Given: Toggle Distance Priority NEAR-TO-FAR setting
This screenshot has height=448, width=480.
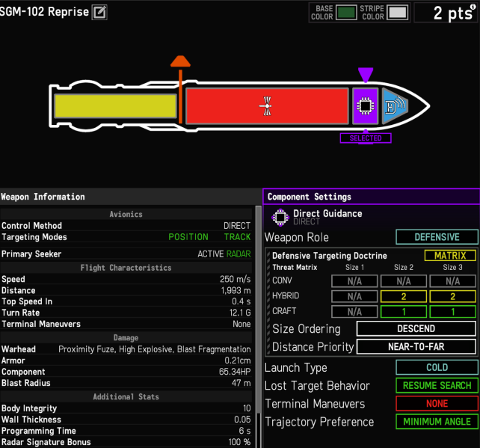Looking at the screenshot, I should [416, 346].
